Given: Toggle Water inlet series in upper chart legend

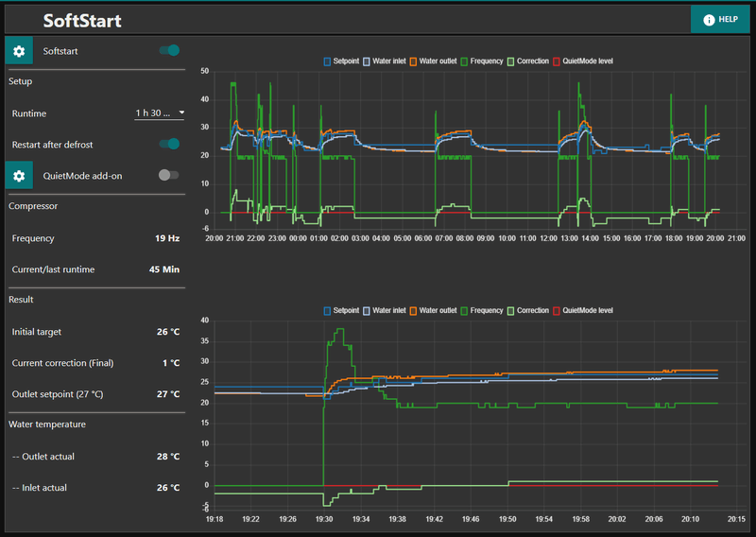Looking at the screenshot, I should coord(385,61).
